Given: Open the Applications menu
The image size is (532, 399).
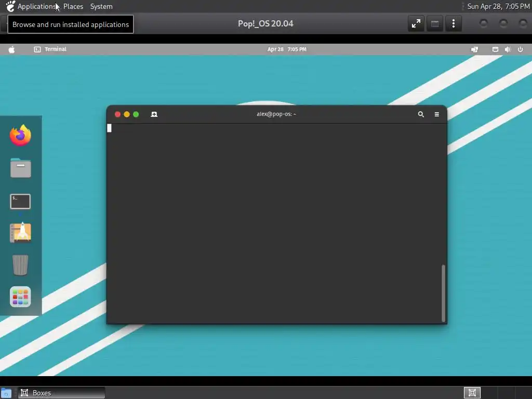Looking at the screenshot, I should [37, 6].
